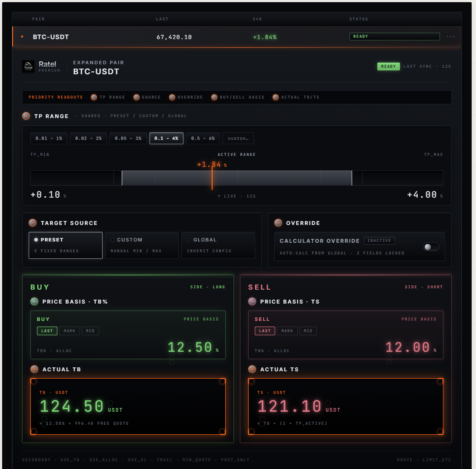Viewport: 476px width, 469px height.
Task: Select MID as the sell price basis
Action: pos(308,331)
